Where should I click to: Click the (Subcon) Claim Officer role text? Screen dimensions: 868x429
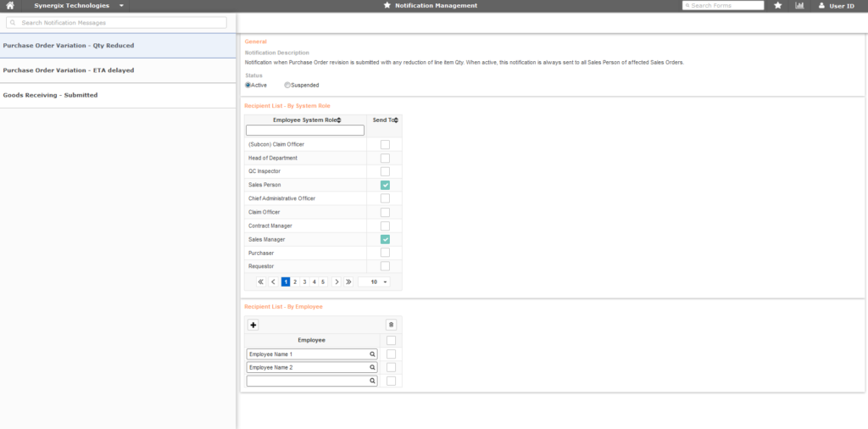click(276, 144)
